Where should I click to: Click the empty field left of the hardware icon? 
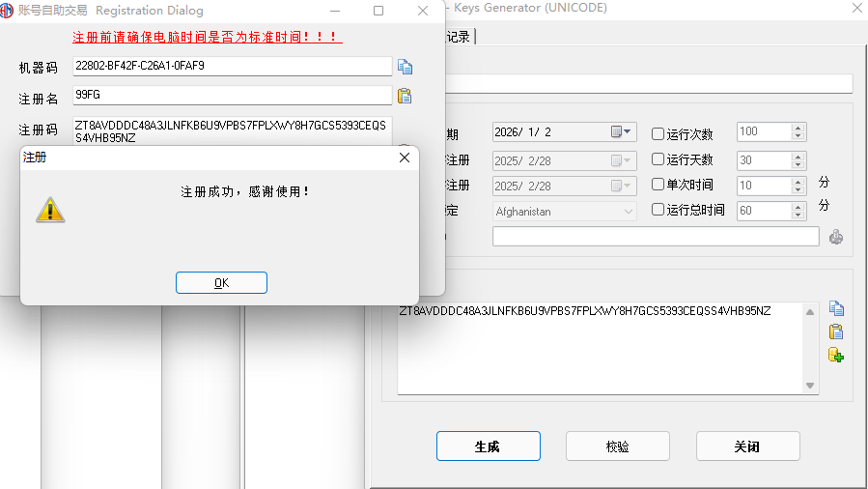tap(656, 237)
